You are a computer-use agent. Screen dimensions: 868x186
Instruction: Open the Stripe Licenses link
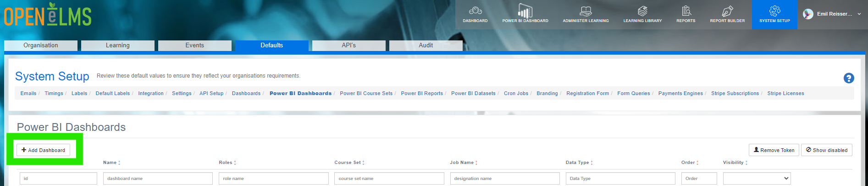(x=785, y=93)
